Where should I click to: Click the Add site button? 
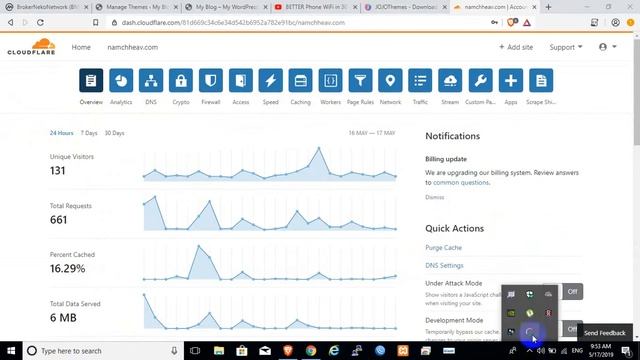tap(516, 47)
